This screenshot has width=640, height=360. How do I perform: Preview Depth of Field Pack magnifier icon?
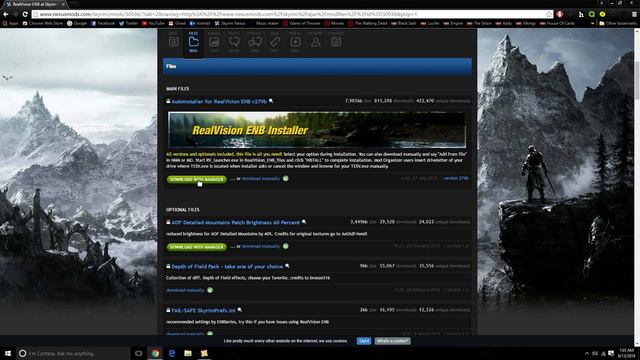[287, 266]
